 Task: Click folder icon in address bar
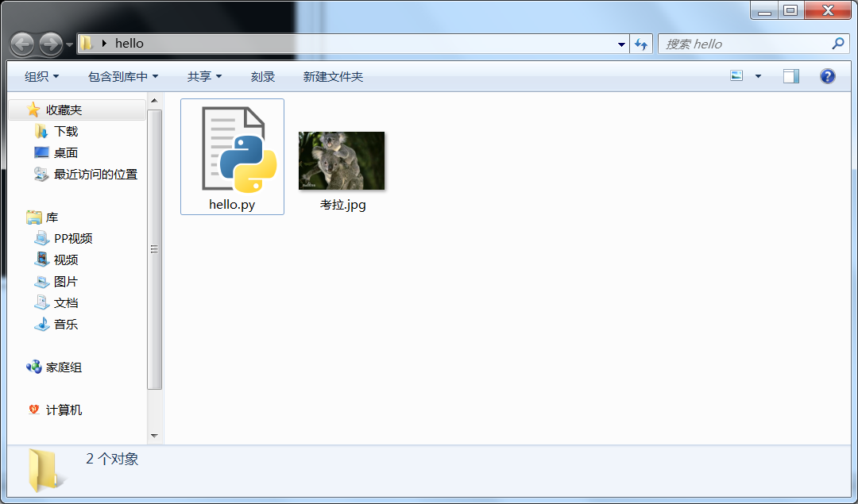pos(87,43)
